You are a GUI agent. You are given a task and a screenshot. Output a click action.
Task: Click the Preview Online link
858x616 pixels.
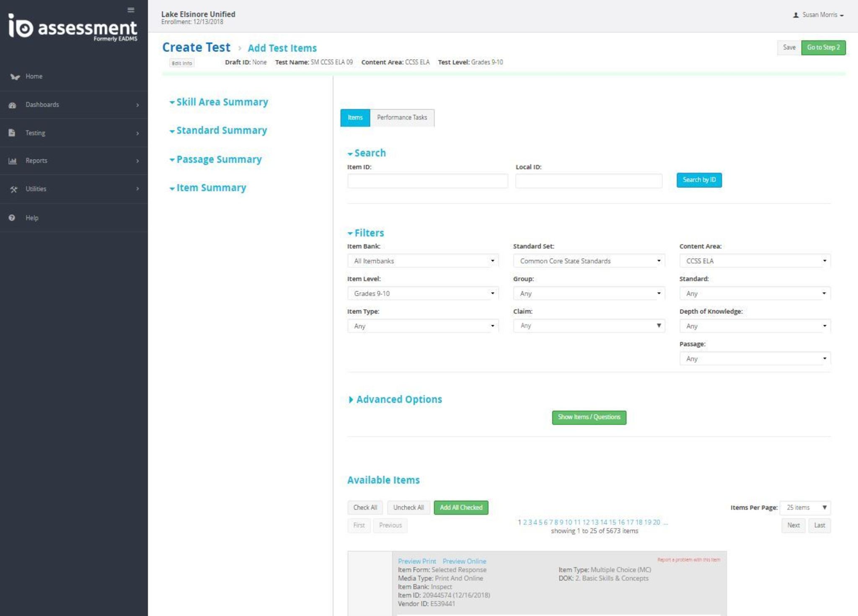click(464, 561)
